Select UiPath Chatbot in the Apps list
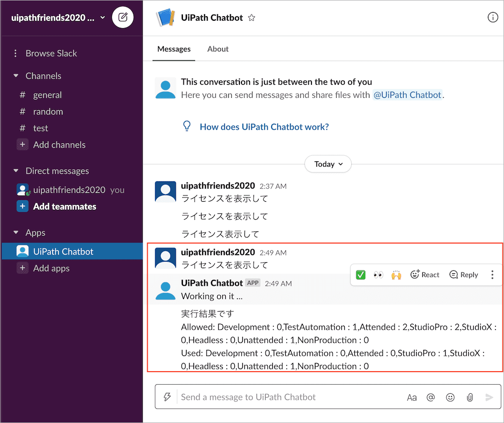 coord(72,252)
